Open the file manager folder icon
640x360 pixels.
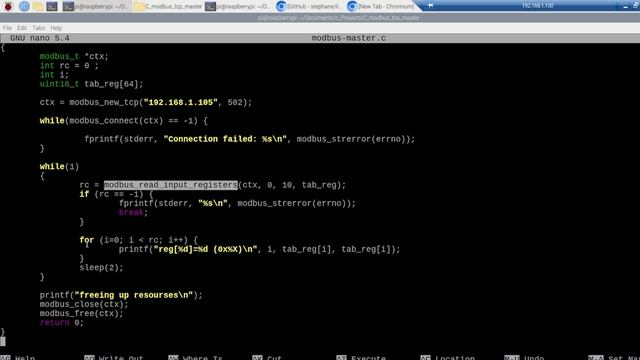click(x=38, y=6)
